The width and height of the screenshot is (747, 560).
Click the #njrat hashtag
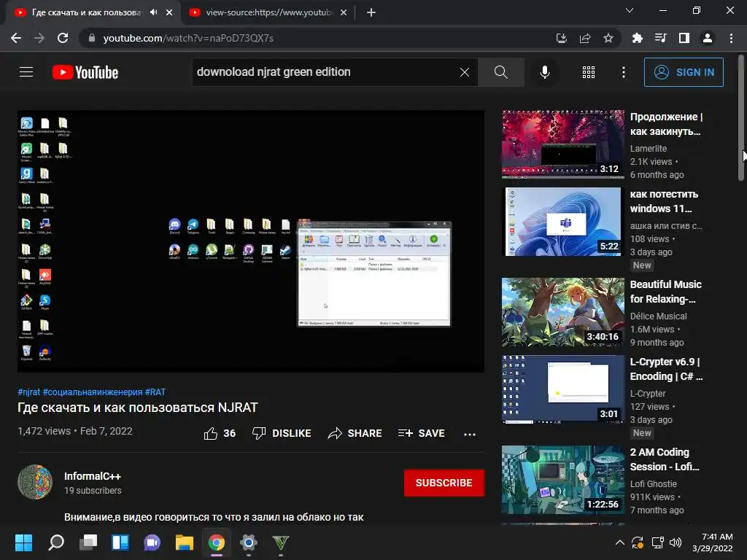pos(29,392)
